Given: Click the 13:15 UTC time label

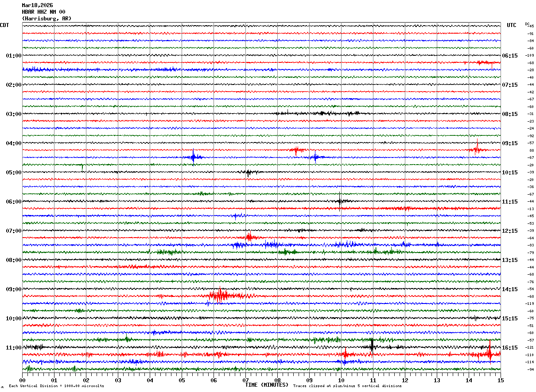Looking at the screenshot, I should (x=510, y=260).
